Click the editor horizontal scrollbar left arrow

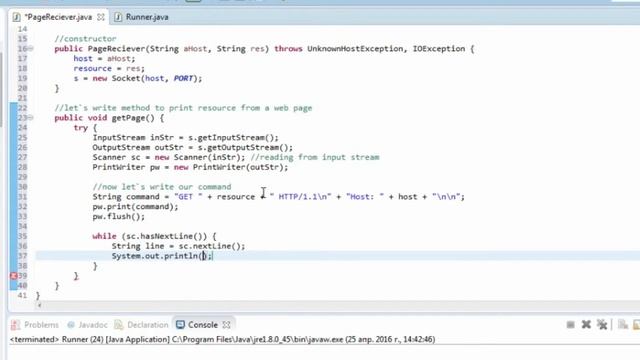pos(39,305)
